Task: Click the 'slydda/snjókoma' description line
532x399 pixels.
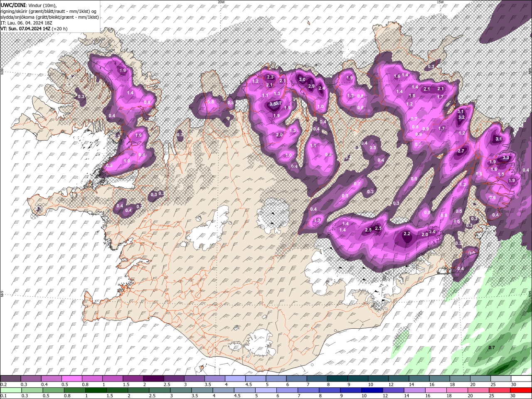Action: pos(49,17)
